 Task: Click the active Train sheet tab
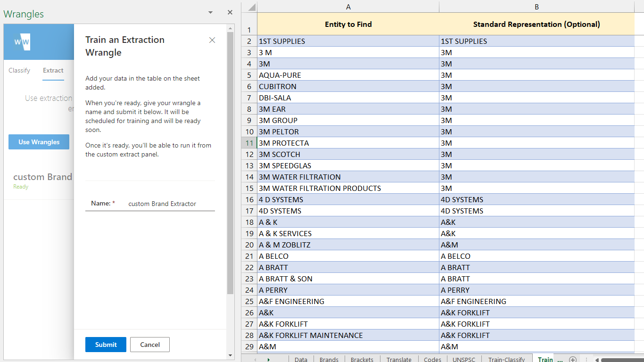click(545, 359)
